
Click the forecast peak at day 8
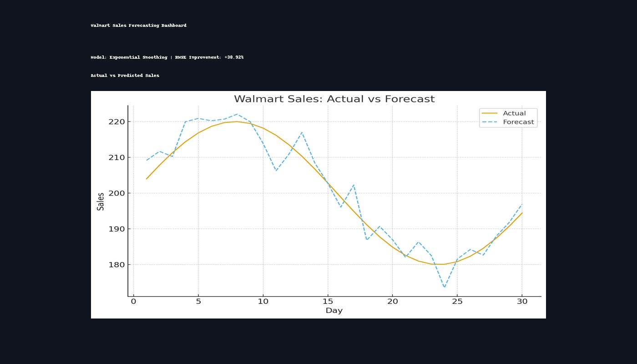click(x=238, y=115)
